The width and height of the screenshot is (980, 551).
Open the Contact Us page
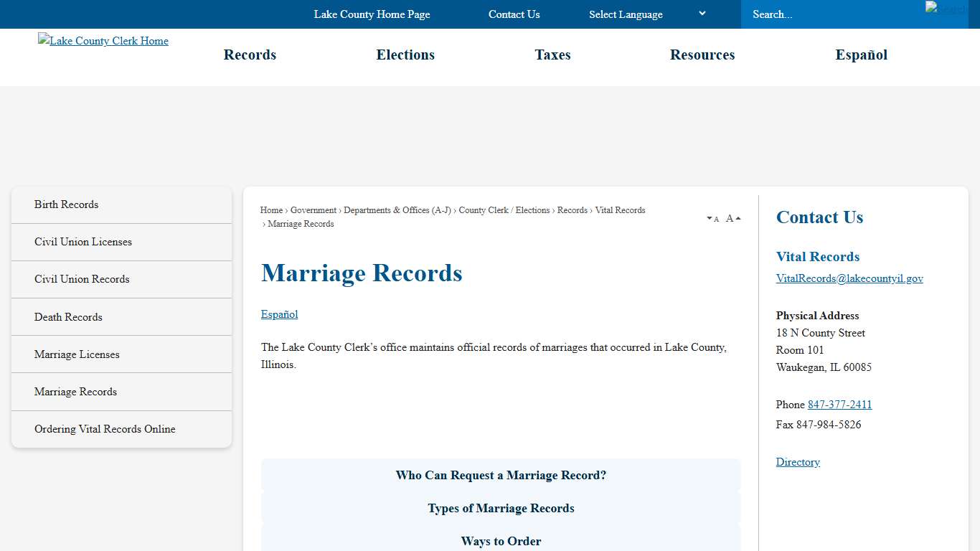[514, 14]
